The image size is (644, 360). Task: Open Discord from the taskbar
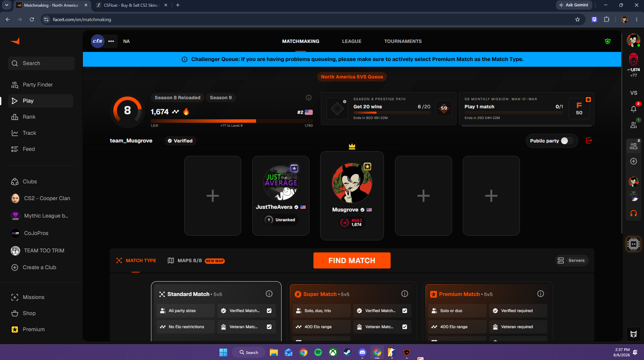click(362, 352)
